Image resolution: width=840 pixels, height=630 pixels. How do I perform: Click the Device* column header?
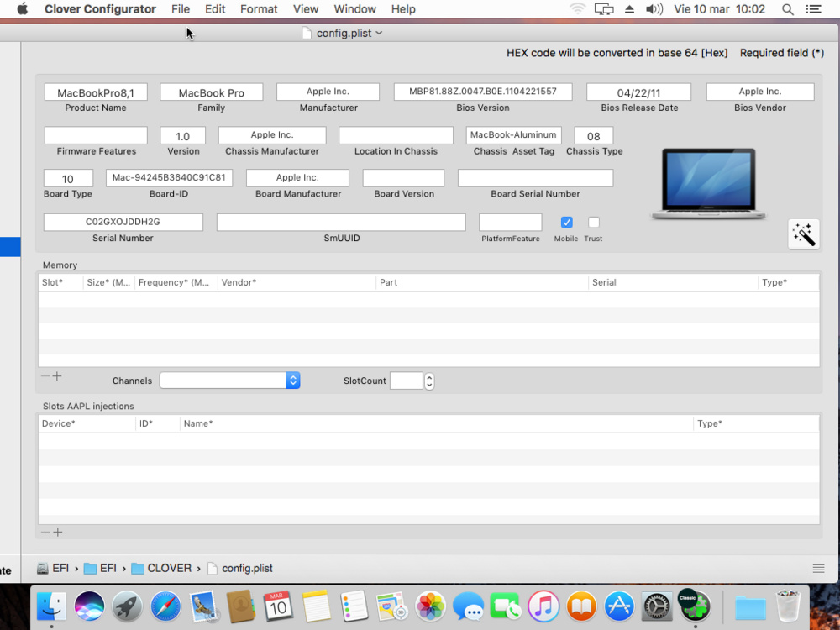pos(87,423)
